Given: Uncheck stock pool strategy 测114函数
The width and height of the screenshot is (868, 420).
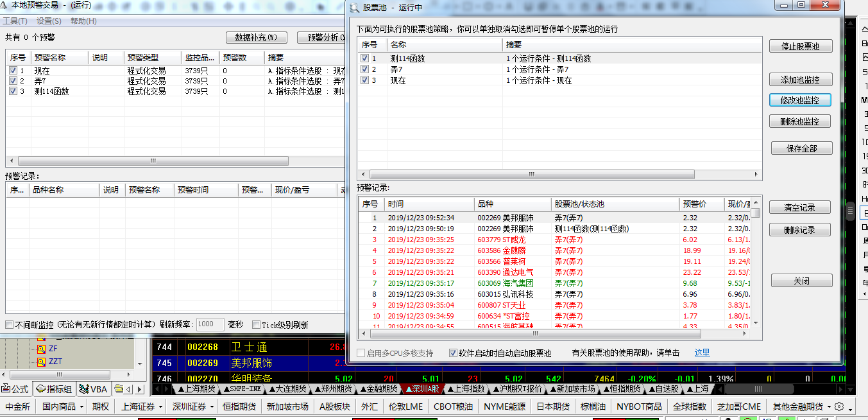Looking at the screenshot, I should [365, 58].
